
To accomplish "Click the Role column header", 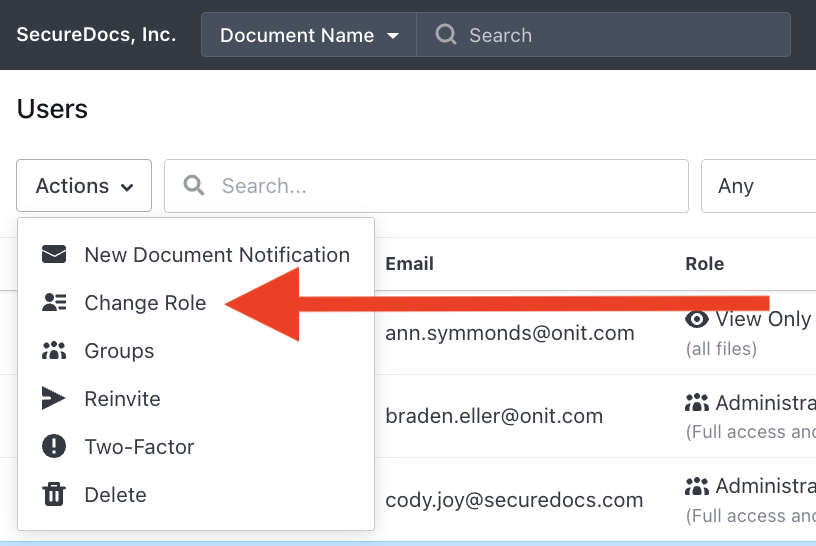I will point(705,263).
